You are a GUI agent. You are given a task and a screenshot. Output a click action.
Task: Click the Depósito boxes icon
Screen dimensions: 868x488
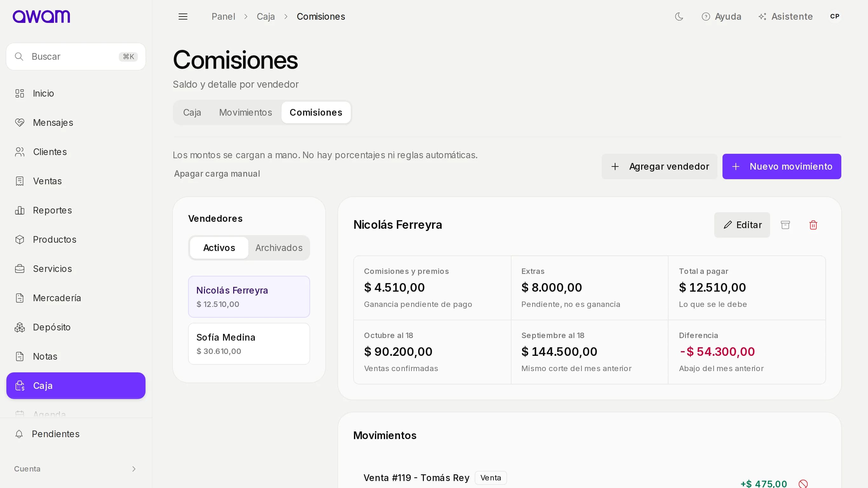click(20, 327)
